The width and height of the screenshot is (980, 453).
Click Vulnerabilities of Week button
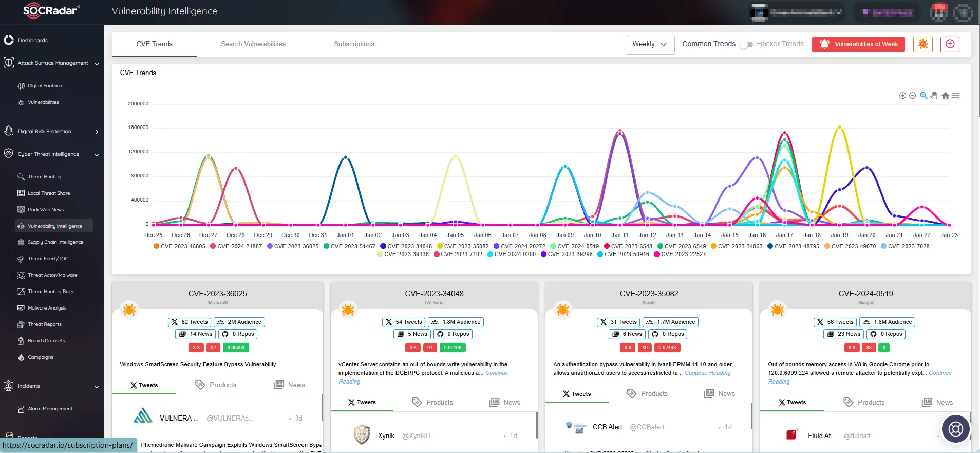[x=858, y=44]
